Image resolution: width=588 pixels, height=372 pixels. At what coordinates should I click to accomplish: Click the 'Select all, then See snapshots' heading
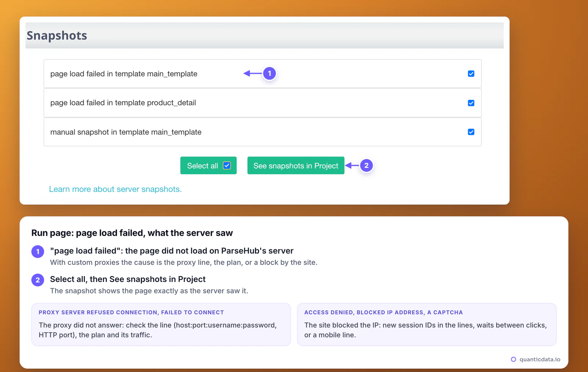[x=128, y=279]
